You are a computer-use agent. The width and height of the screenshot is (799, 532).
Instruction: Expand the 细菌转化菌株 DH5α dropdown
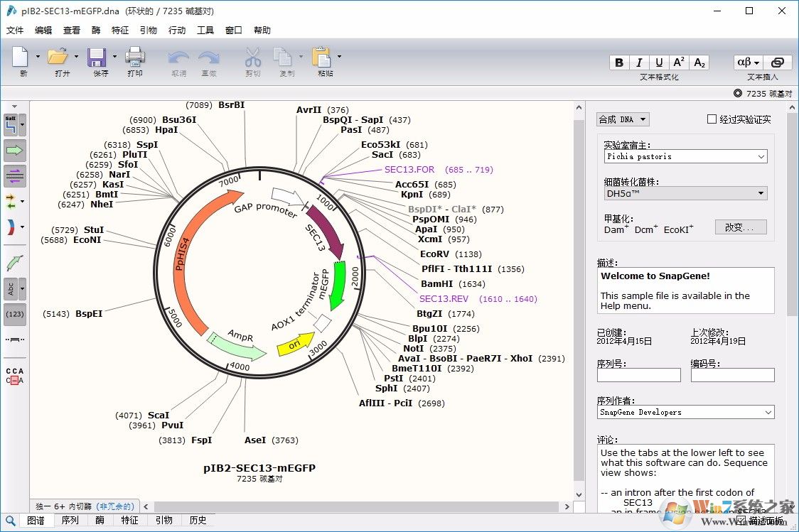pyautogui.click(x=685, y=192)
